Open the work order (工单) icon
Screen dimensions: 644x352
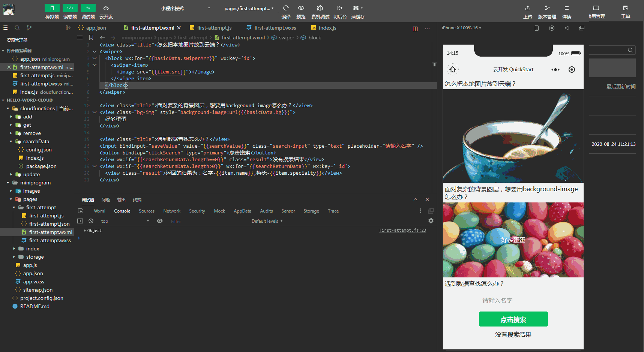(625, 8)
